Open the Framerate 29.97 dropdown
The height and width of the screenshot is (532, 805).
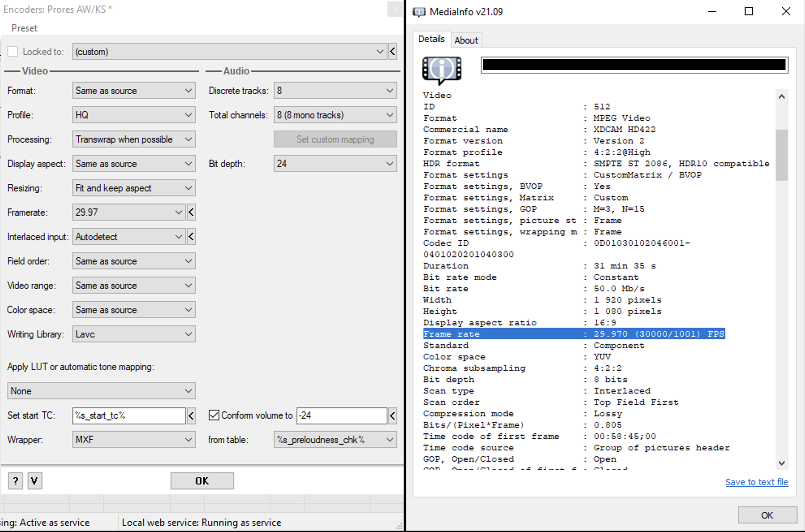(129, 212)
